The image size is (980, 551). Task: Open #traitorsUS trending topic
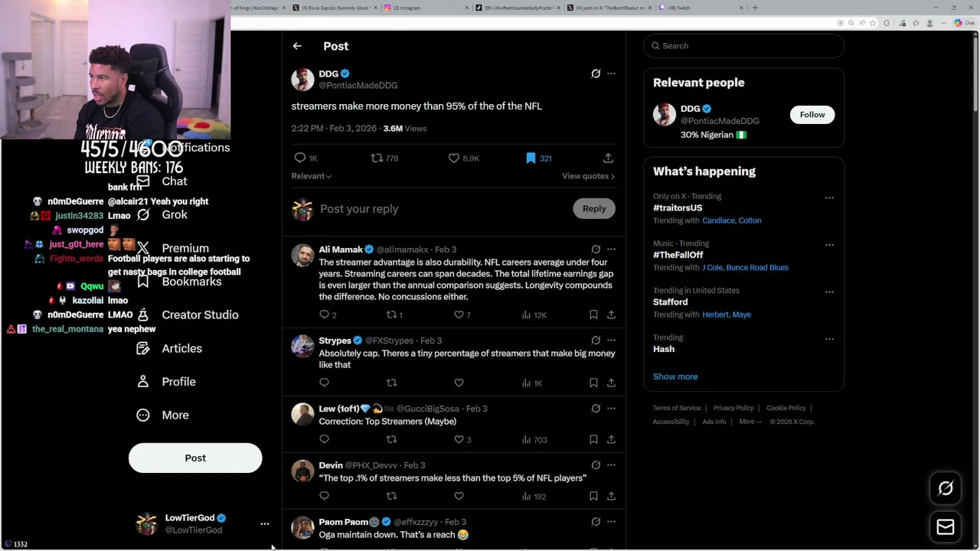pos(678,207)
